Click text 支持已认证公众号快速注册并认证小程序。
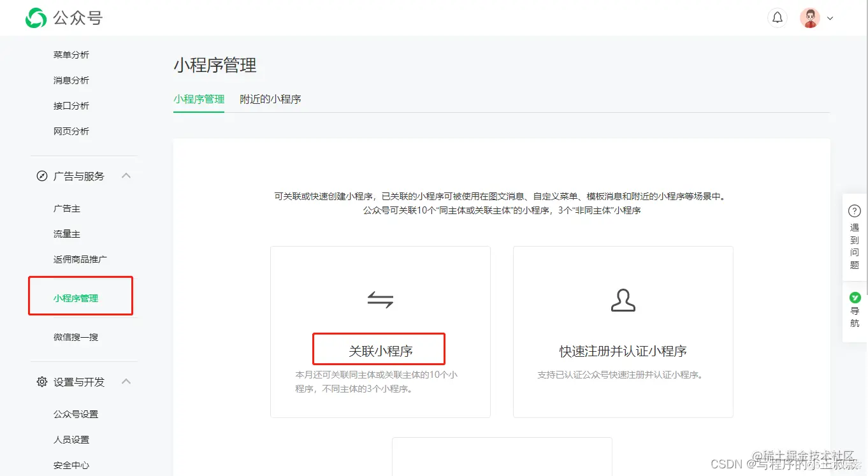Image resolution: width=868 pixels, height=476 pixels. [x=621, y=375]
